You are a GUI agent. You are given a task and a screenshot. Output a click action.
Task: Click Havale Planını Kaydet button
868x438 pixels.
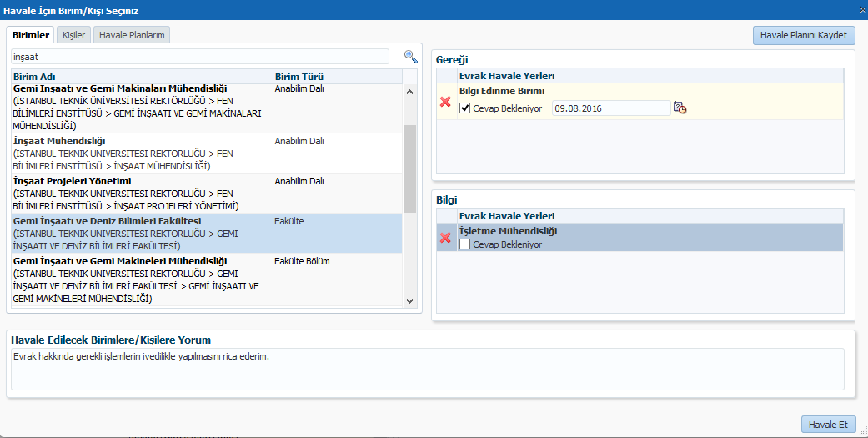(x=804, y=35)
